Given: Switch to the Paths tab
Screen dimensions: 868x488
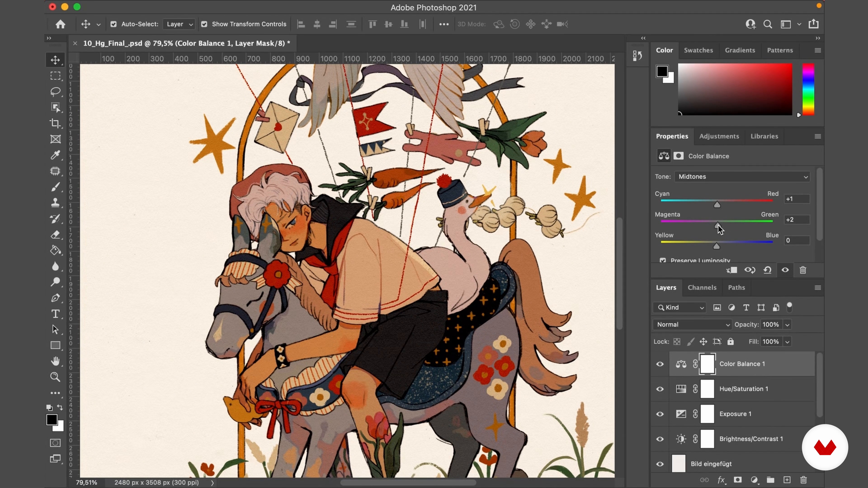Looking at the screenshot, I should (x=736, y=287).
